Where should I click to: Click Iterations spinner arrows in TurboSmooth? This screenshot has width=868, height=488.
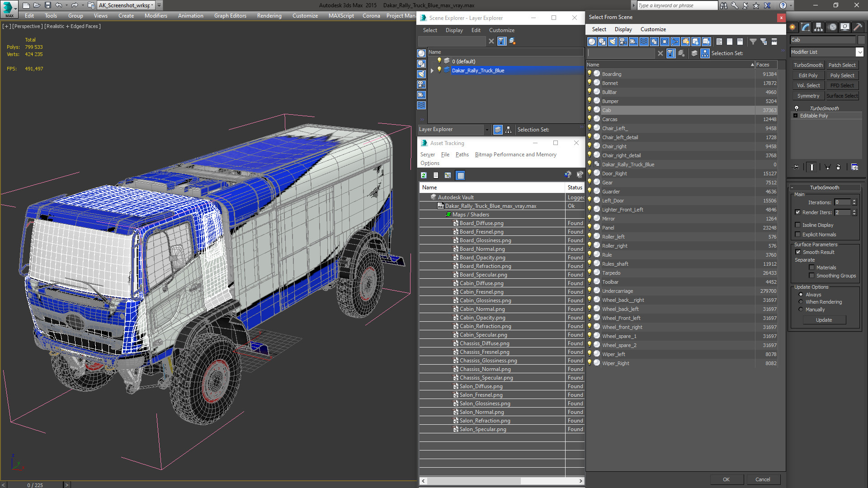(x=854, y=202)
